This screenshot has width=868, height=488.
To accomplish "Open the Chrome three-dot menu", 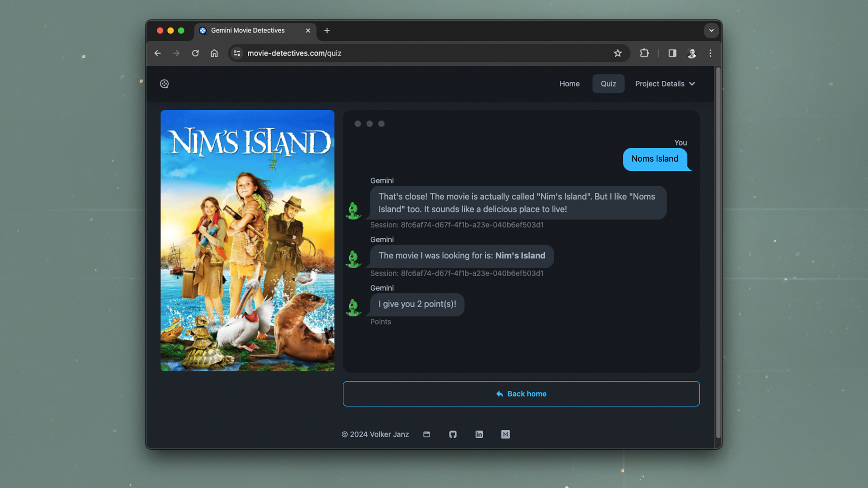I will pos(710,53).
